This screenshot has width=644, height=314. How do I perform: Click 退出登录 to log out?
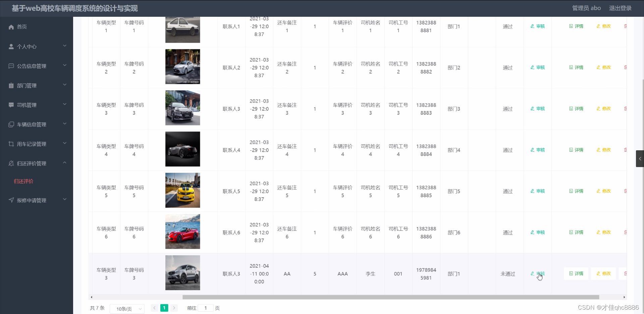point(620,8)
